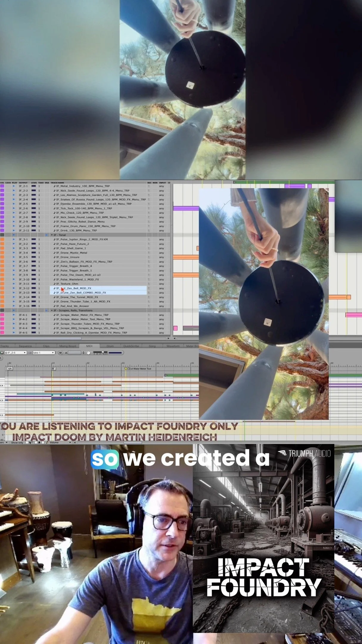This screenshot has height=644, width=362.
Task: Click stepper arrows next to the A field
Action: [83, 353]
